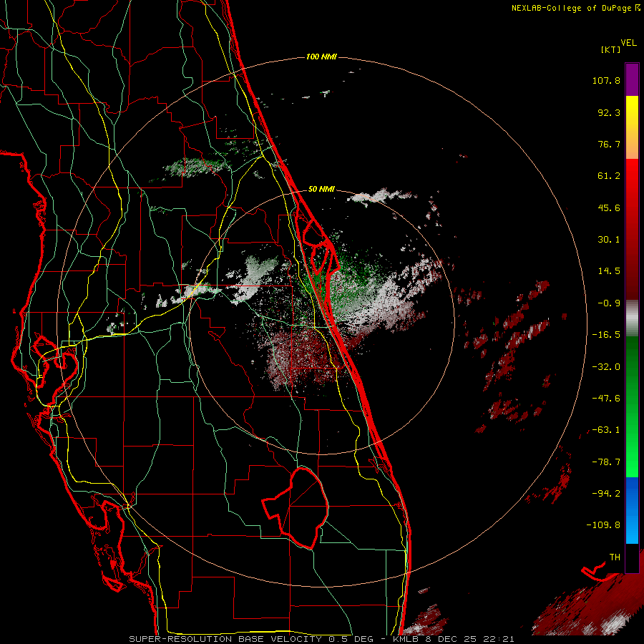Click the -63.1 legend value
The image size is (644, 644).
pos(606,430)
